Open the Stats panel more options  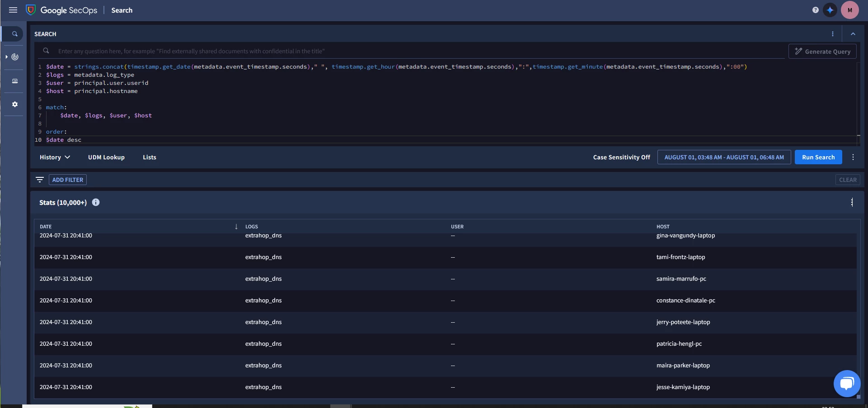[852, 202]
